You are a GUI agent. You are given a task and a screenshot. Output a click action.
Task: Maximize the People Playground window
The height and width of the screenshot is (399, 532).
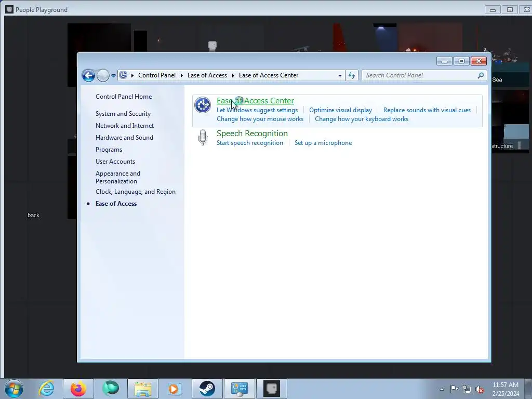510,10
